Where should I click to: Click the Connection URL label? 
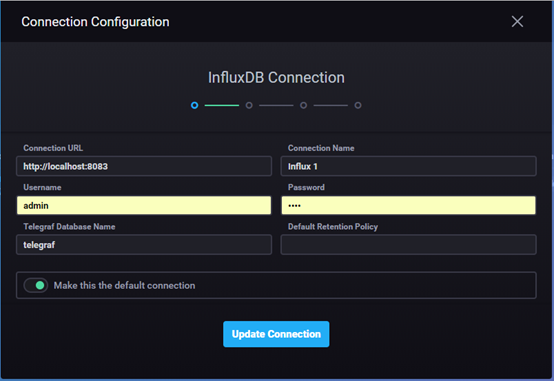(x=53, y=148)
